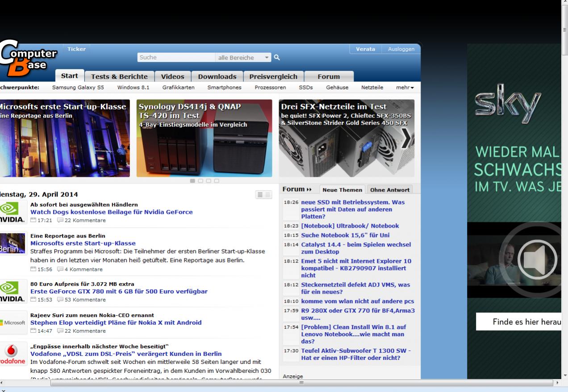The height and width of the screenshot is (392, 568).
Task: Click into the Suche search field
Action: pos(176,58)
